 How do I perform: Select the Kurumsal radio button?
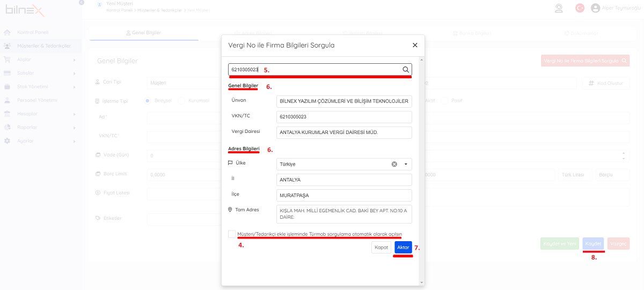pos(181,100)
